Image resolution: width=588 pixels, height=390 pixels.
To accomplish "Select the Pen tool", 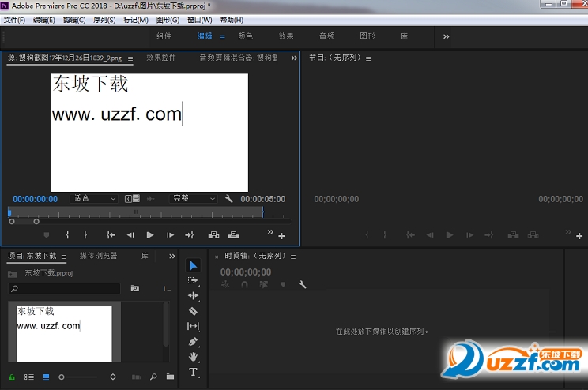I will (x=193, y=342).
